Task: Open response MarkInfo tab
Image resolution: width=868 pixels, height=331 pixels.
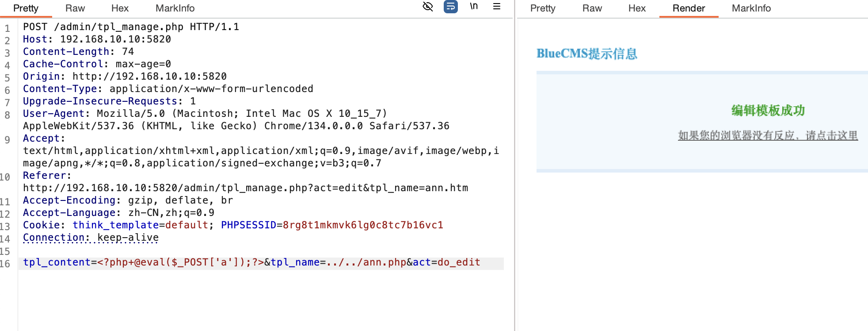Action: [x=751, y=8]
